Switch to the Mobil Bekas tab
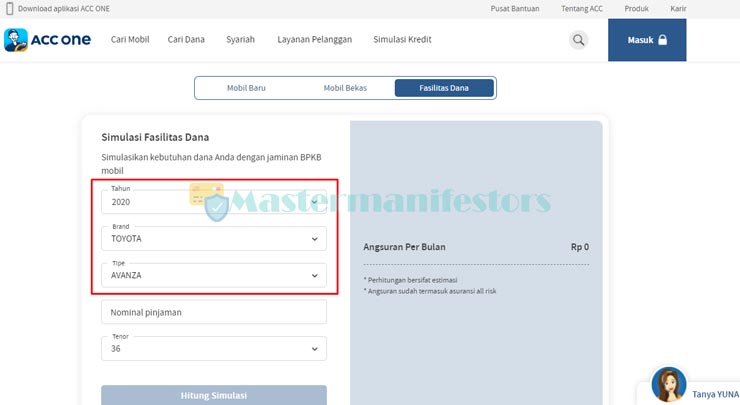 (x=345, y=88)
